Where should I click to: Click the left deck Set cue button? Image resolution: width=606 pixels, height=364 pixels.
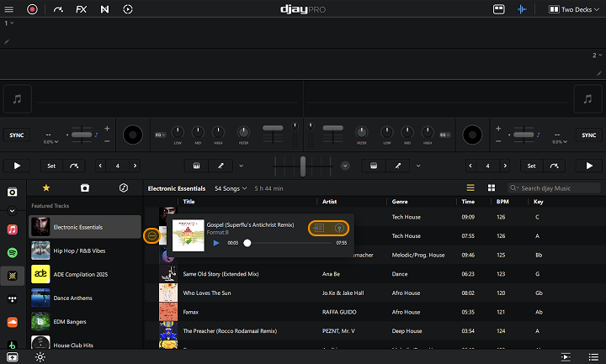[x=51, y=166]
